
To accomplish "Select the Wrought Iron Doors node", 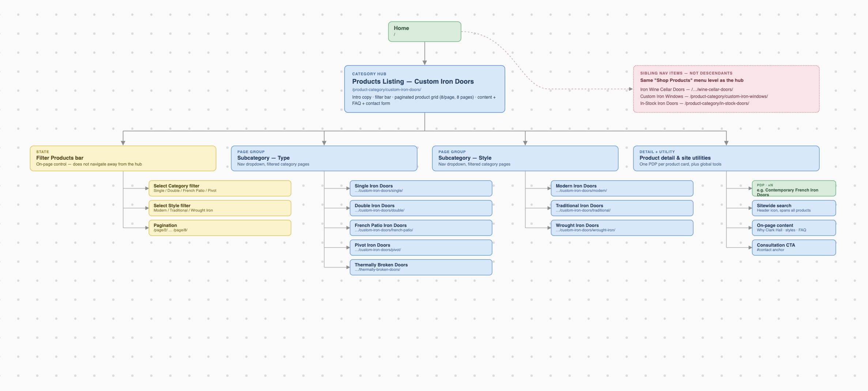I will (622, 228).
